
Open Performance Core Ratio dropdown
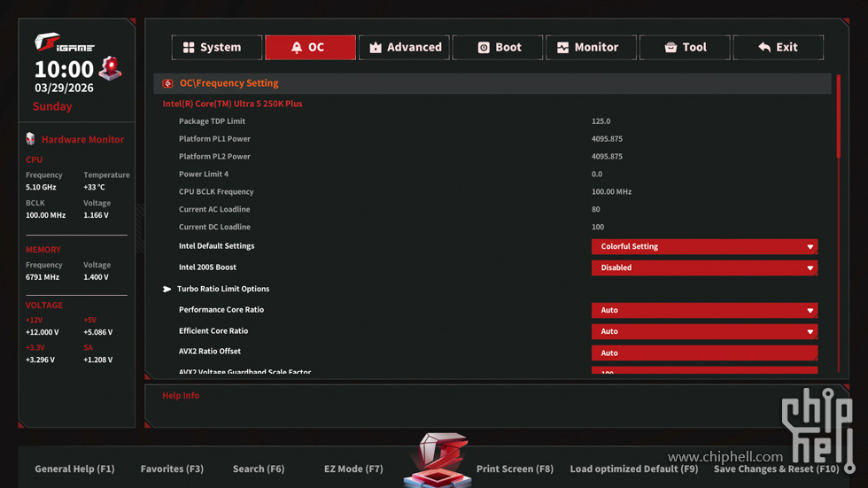[704, 310]
